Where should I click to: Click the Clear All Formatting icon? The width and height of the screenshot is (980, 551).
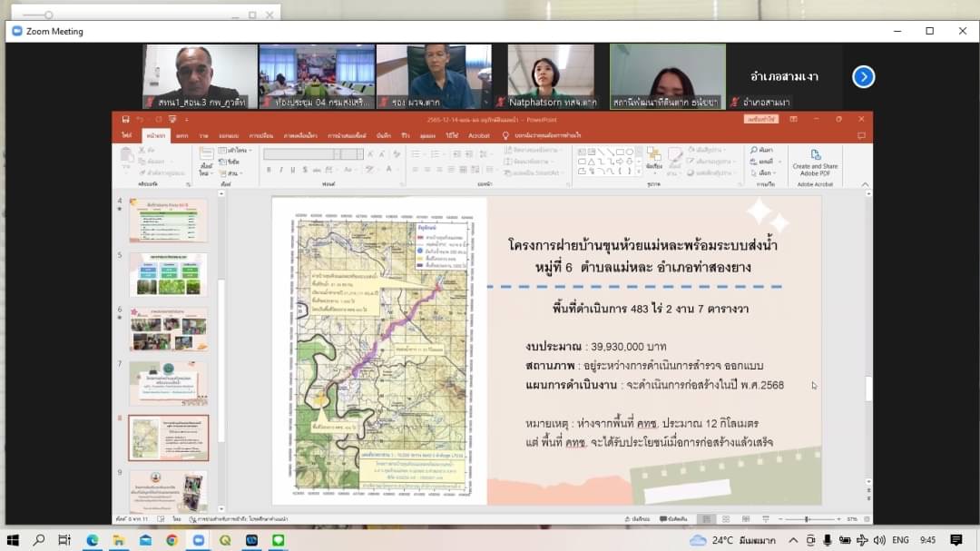(397, 153)
